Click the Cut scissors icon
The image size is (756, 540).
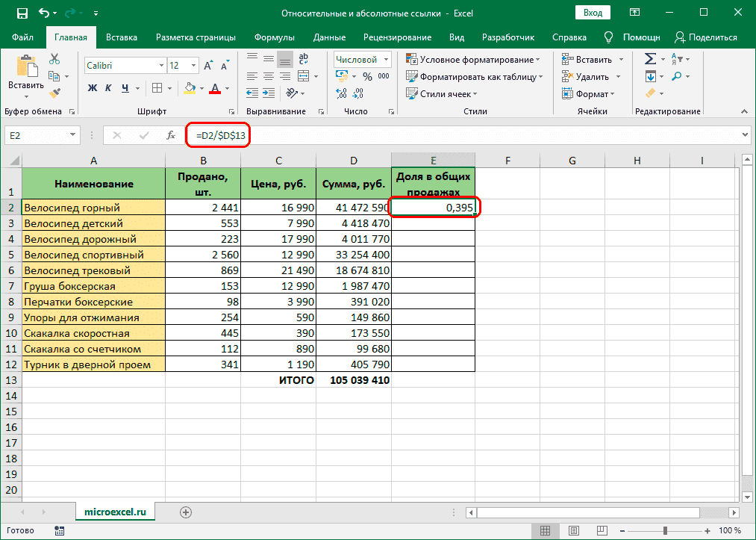[54, 60]
